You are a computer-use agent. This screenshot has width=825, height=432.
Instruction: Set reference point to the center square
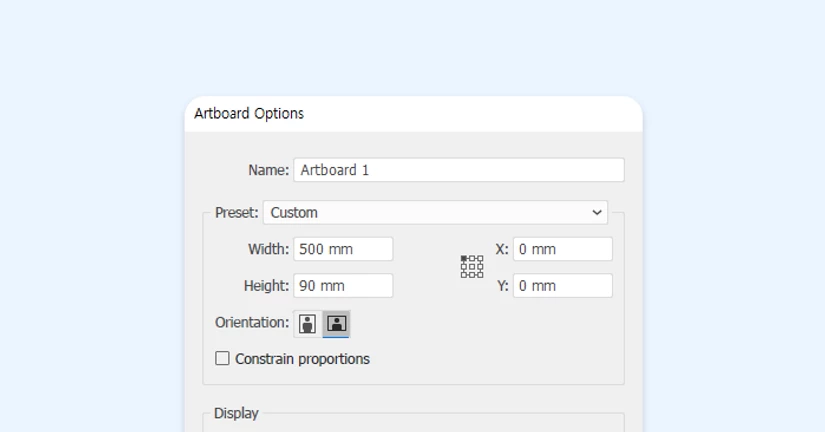472,266
